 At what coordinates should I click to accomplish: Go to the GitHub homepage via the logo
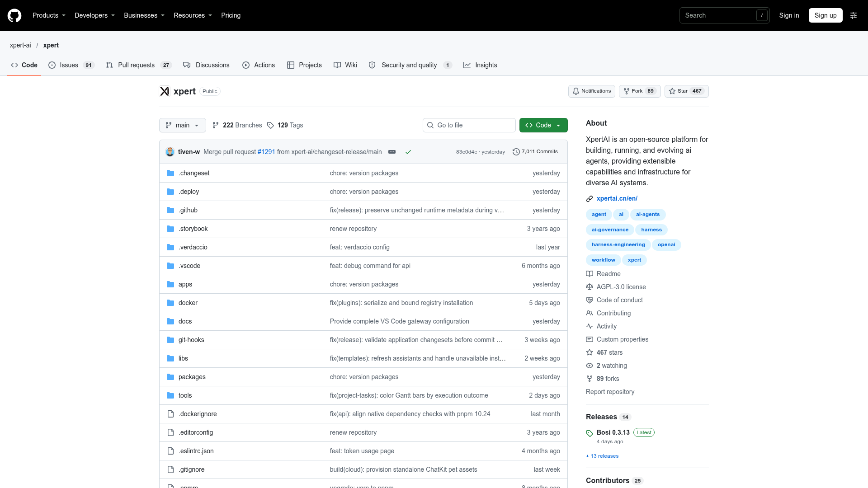click(14, 15)
